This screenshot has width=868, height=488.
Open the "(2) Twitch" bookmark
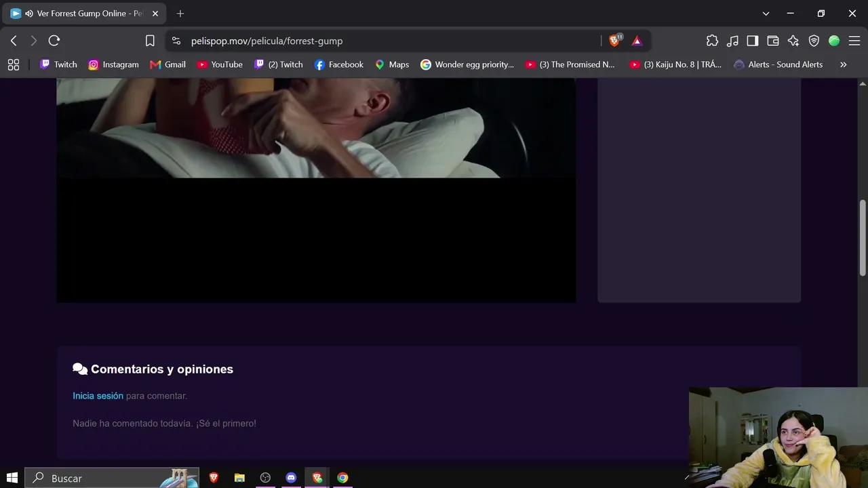278,64
